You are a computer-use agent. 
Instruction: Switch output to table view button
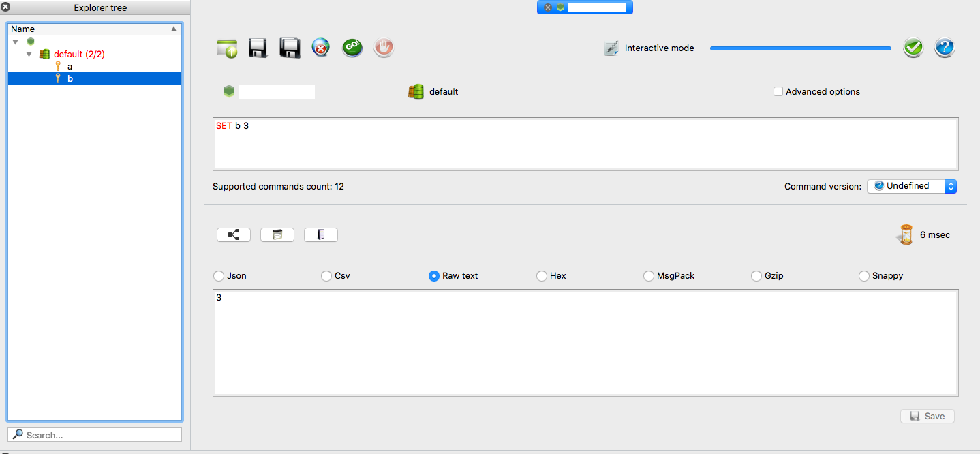click(277, 234)
